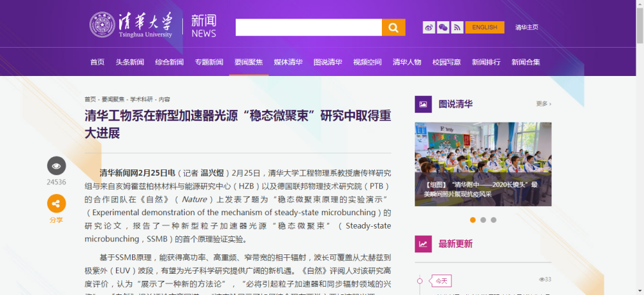This screenshot has width=644, height=295.
Task: Open 清华人物 menu item
Action: tap(407, 62)
